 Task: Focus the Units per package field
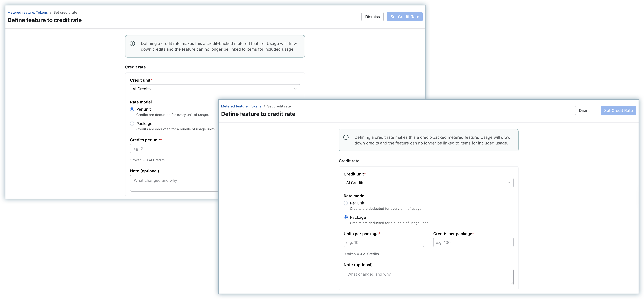pos(384,242)
